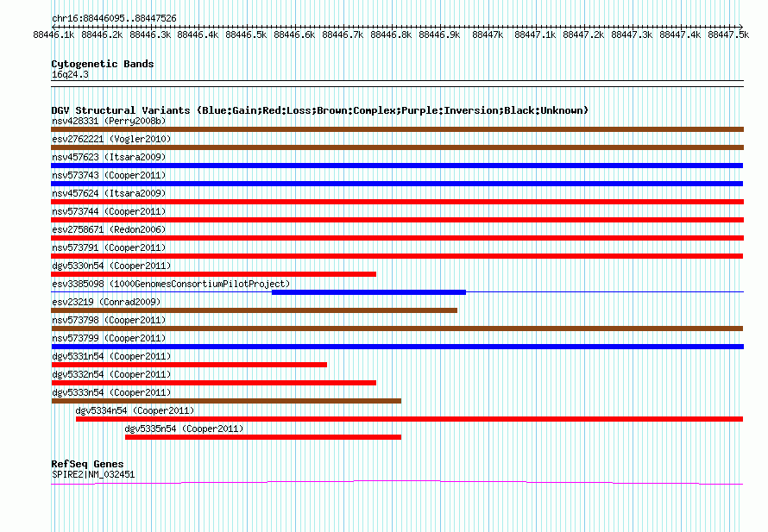Click the nsv573798 (Cooper2011) label
Image resolution: width=768 pixels, height=532 pixels.
click(x=109, y=320)
